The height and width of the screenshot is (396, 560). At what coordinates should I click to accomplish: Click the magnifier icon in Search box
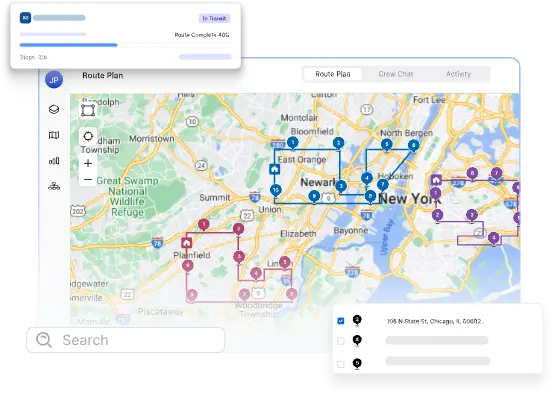coord(44,340)
